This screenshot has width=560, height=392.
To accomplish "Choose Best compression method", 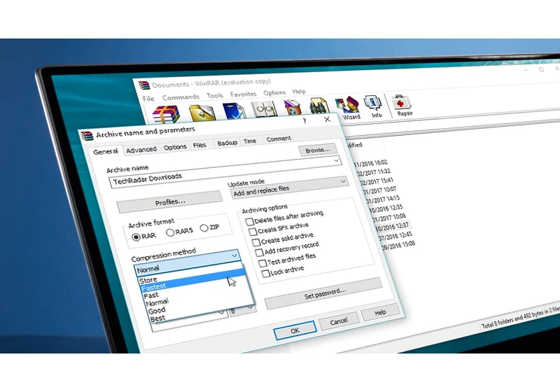I will click(x=158, y=318).
